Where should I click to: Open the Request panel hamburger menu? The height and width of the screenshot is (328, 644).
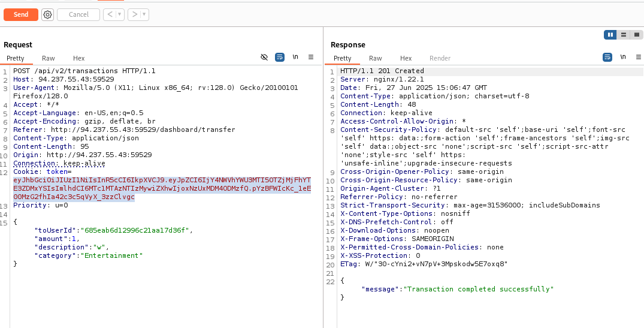(311, 58)
